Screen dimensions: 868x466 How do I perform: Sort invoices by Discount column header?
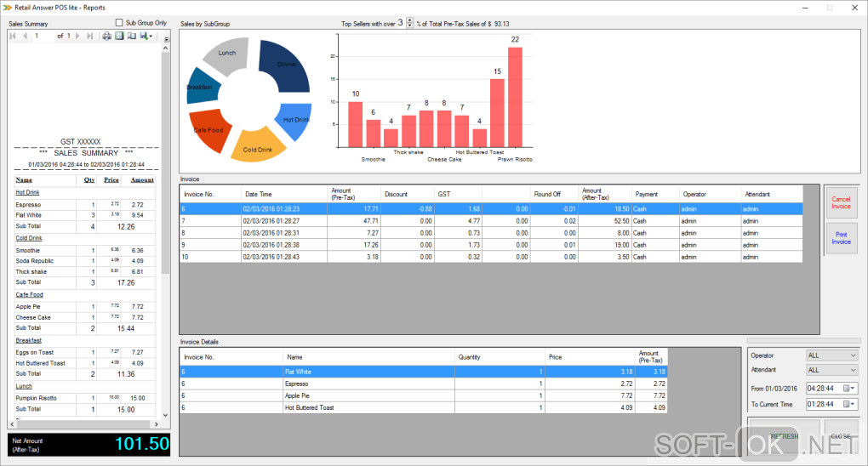pos(408,194)
